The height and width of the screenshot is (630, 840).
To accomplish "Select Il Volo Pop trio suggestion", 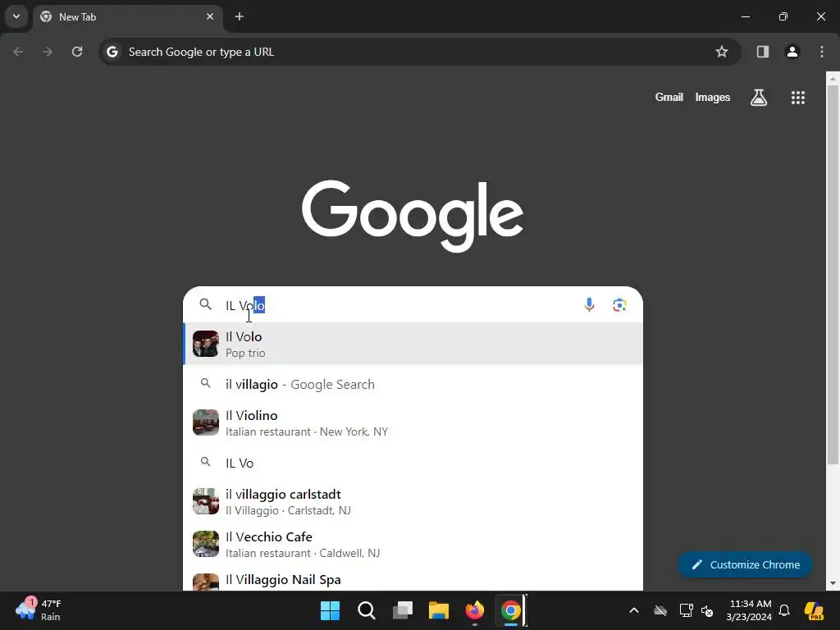I will pos(413,344).
